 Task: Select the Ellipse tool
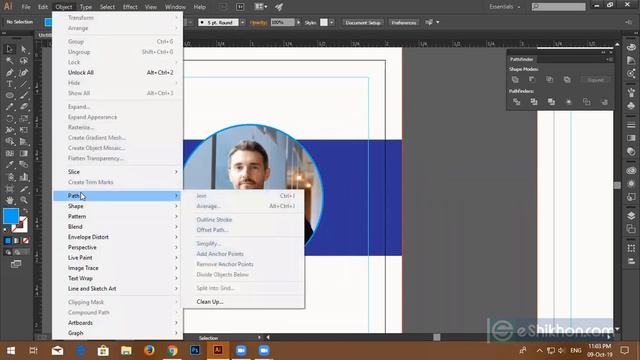9,96
